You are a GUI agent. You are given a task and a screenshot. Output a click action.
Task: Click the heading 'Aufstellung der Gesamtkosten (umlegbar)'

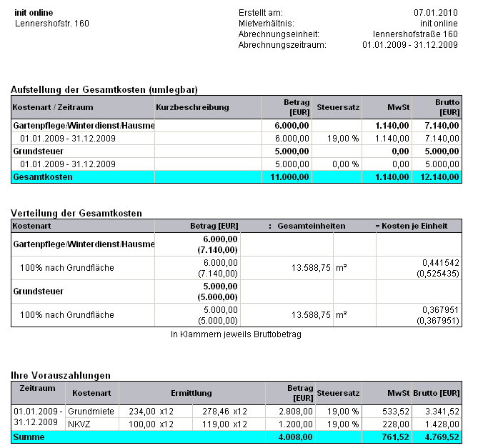(104, 89)
